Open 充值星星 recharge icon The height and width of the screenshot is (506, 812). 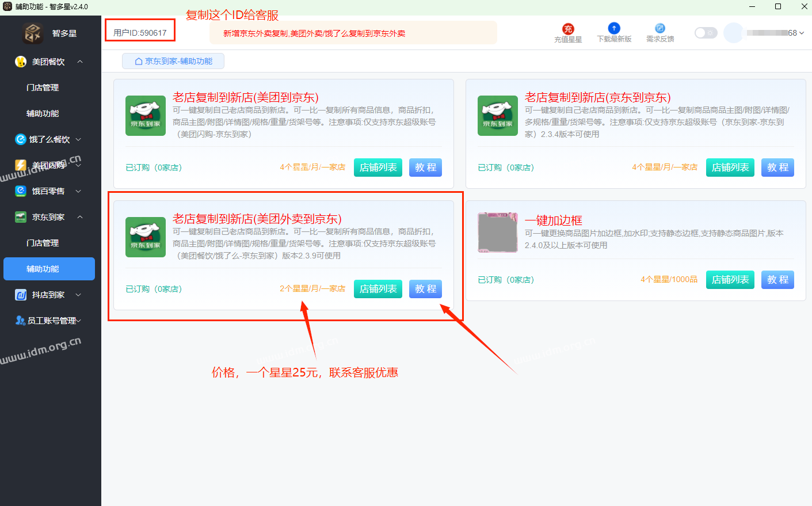(568, 29)
